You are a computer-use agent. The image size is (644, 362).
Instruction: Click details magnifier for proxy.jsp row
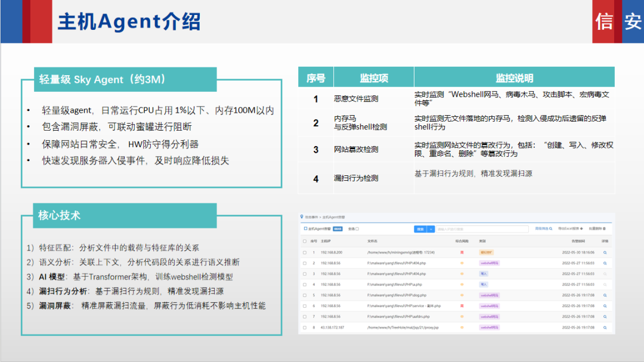[605, 327]
